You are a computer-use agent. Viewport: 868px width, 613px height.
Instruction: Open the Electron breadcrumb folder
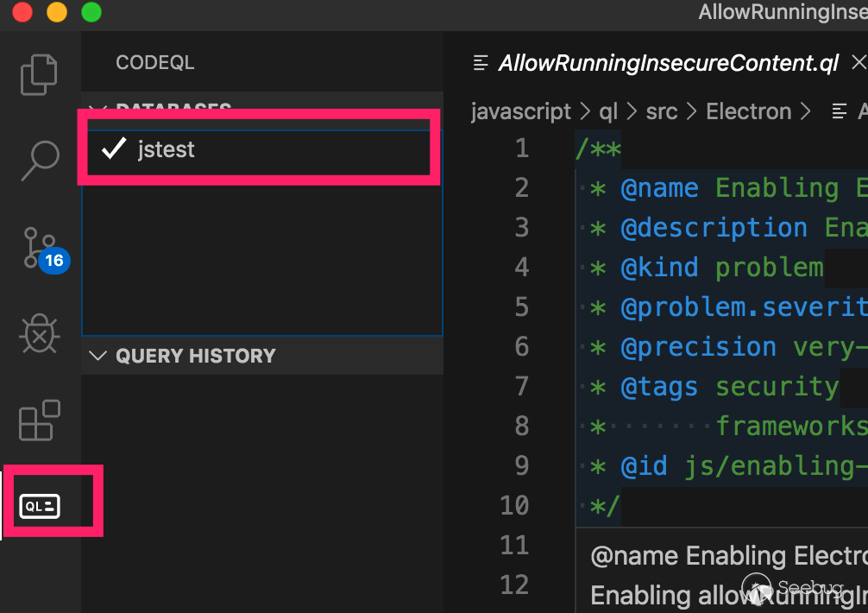[748, 111]
